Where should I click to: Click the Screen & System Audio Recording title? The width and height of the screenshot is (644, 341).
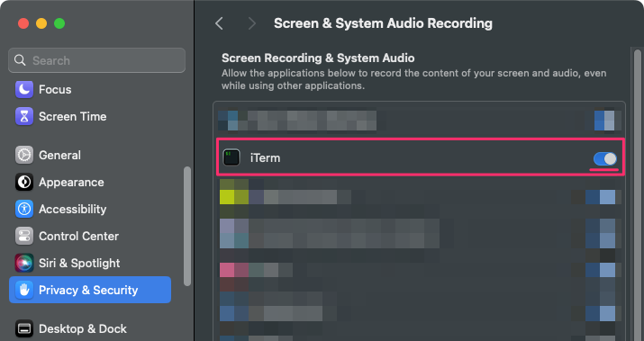[x=383, y=23]
